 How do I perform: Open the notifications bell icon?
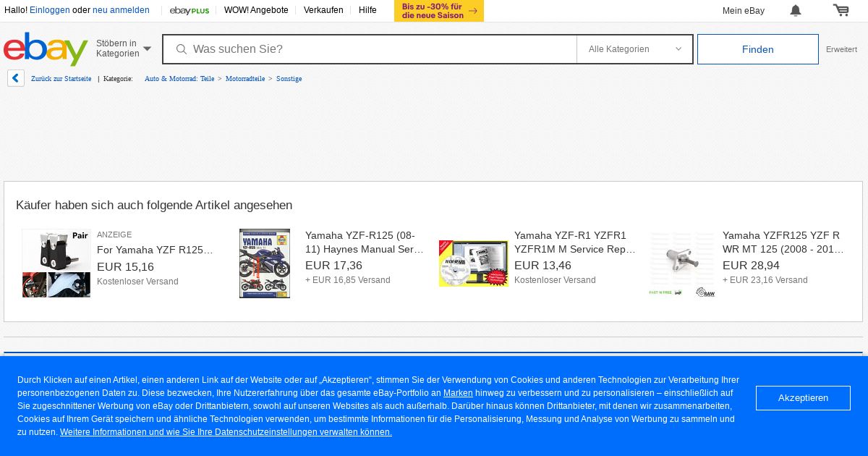pos(796,10)
